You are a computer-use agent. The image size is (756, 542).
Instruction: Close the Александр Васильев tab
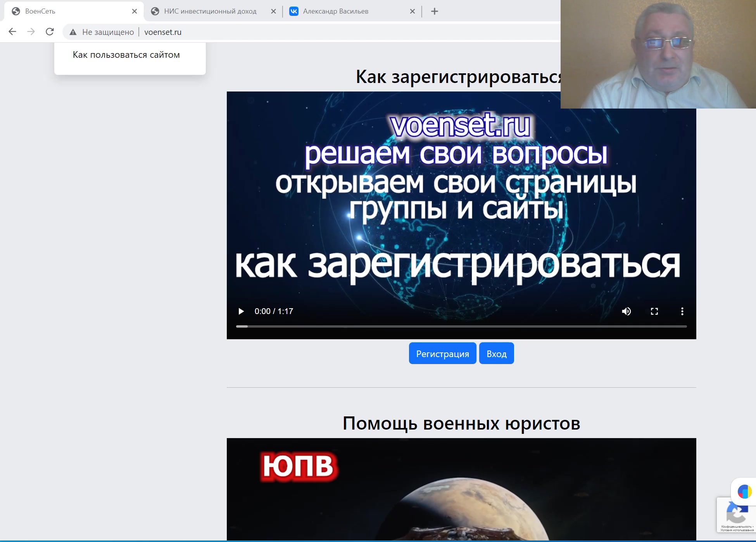pos(413,11)
